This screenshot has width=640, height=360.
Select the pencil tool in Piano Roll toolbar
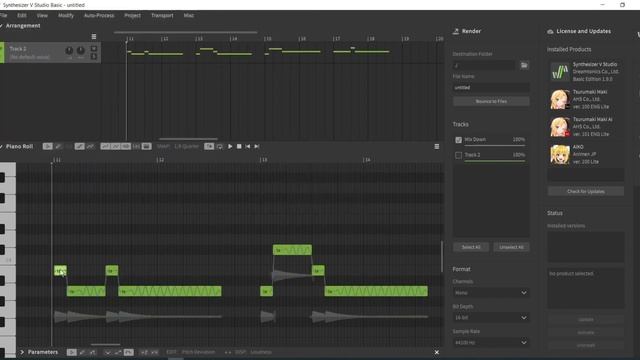[58, 146]
